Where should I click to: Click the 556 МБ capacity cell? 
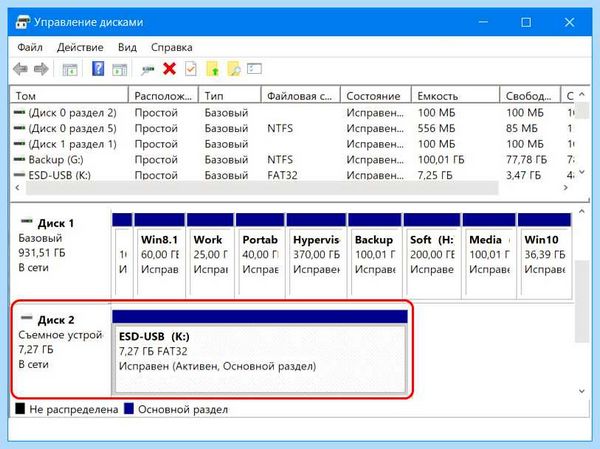tap(436, 129)
